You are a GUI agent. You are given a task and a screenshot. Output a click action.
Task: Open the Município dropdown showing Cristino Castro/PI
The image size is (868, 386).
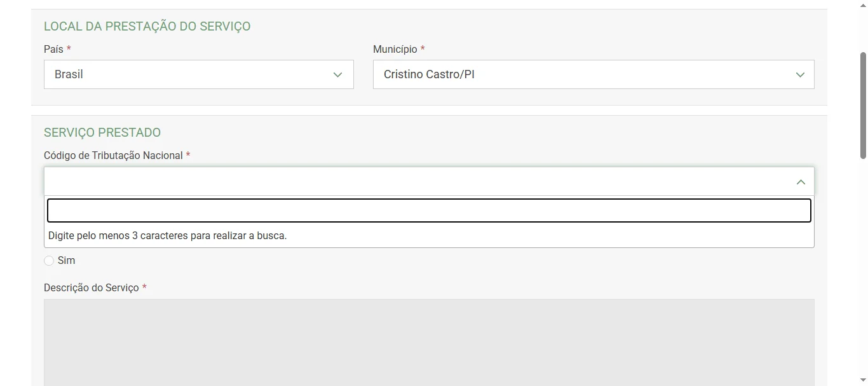point(593,74)
